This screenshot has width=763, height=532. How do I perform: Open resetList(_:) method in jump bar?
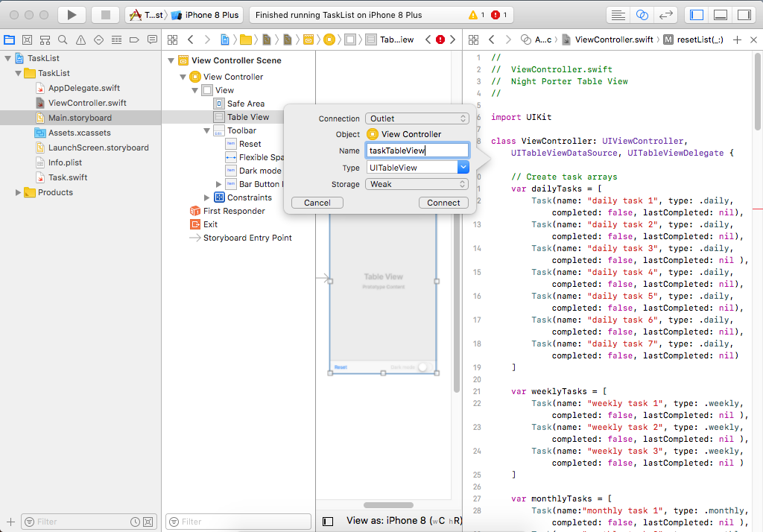(x=694, y=39)
